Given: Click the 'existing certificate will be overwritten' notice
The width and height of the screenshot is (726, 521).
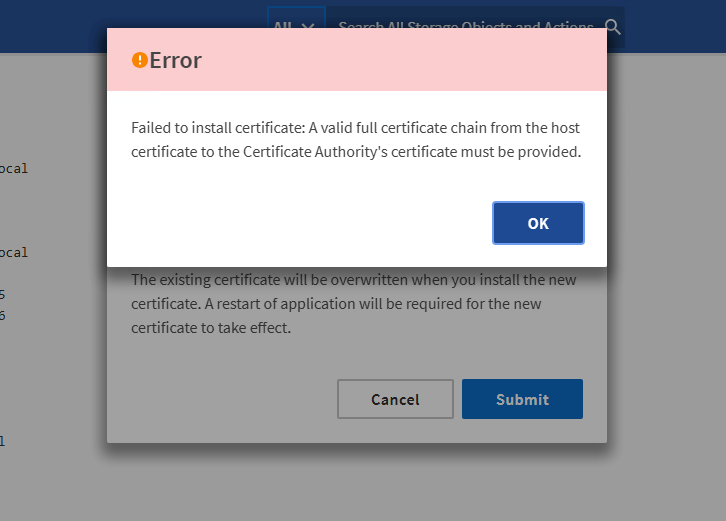Looking at the screenshot, I should 355,280.
